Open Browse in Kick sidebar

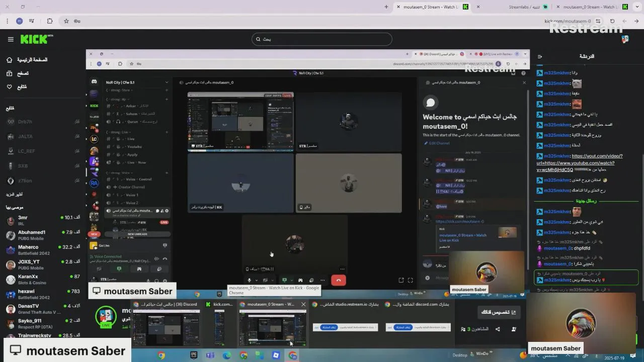click(x=18, y=73)
